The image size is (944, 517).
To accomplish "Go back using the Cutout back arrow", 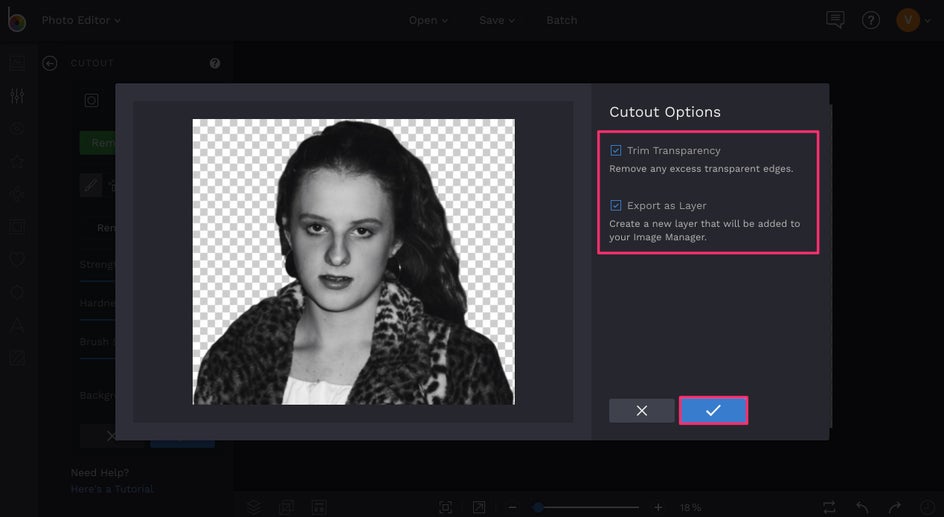I will (x=50, y=63).
